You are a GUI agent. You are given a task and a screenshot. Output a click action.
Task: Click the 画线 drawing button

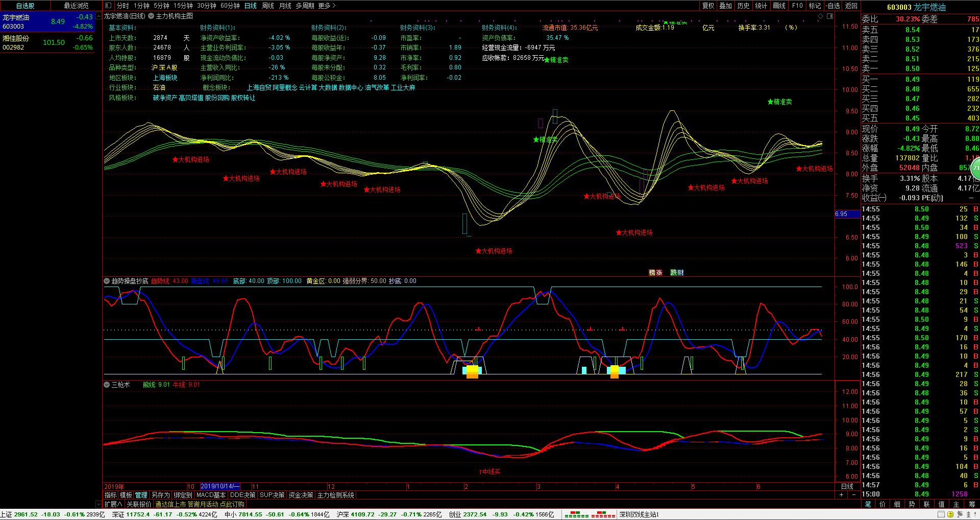[779, 6]
